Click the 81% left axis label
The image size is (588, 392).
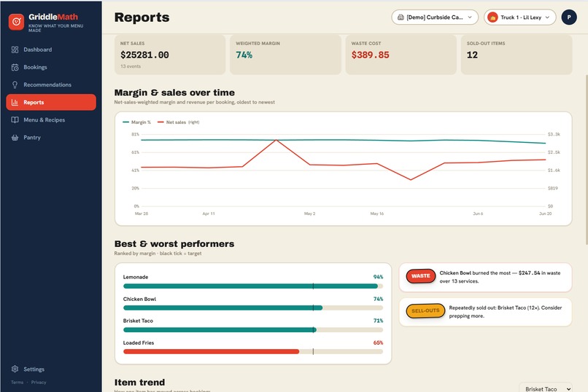coord(136,134)
